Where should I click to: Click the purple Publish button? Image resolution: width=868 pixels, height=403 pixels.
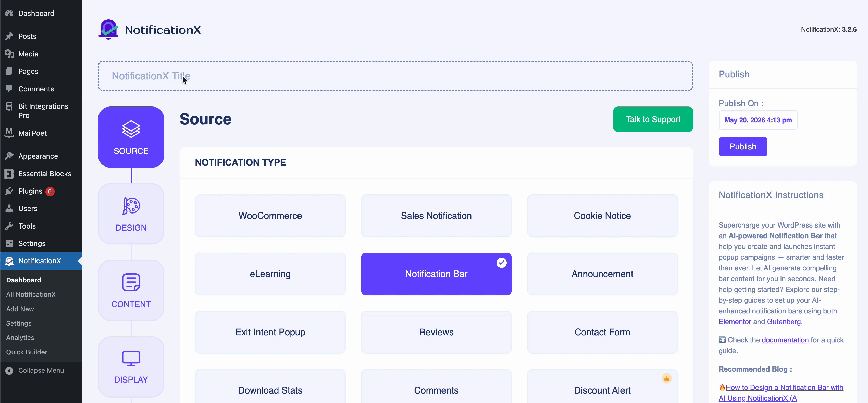[743, 147]
